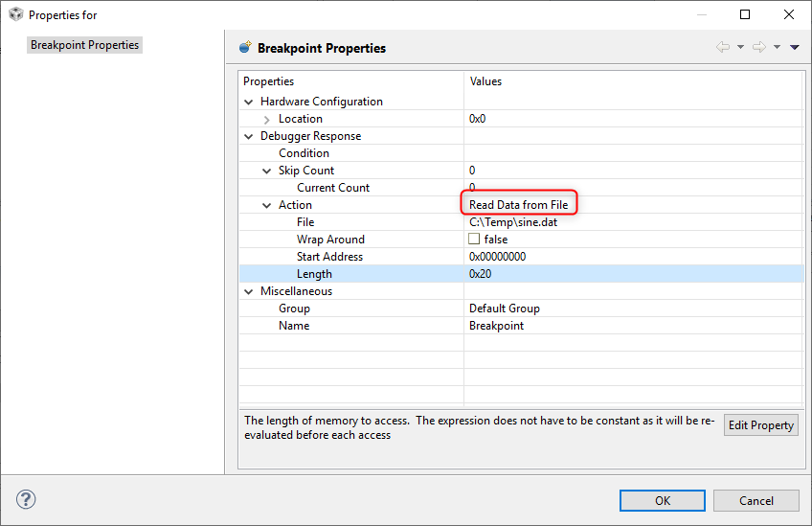Collapse the Hardware Configuration section
This screenshot has height=526, width=812.
tap(249, 102)
